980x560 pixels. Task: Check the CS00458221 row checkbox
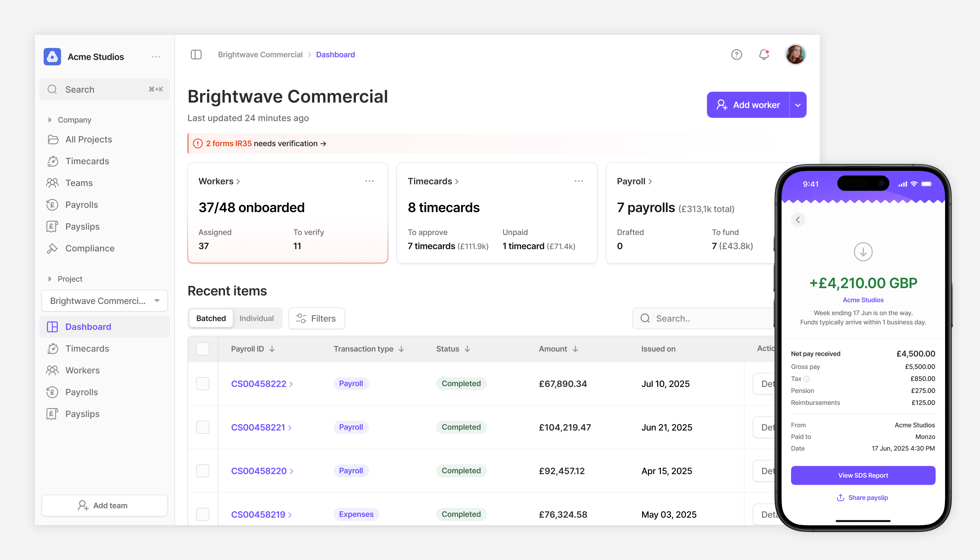[x=203, y=427]
